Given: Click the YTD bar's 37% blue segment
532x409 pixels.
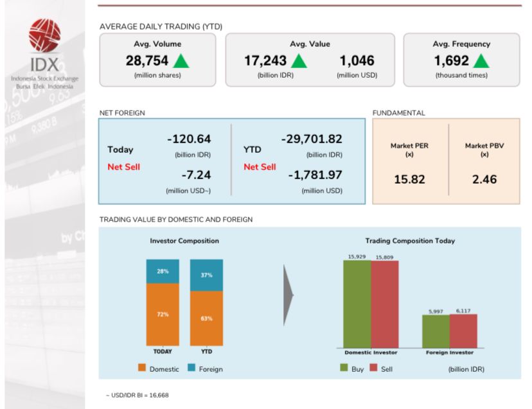Looking at the screenshot, I should tap(206, 275).
